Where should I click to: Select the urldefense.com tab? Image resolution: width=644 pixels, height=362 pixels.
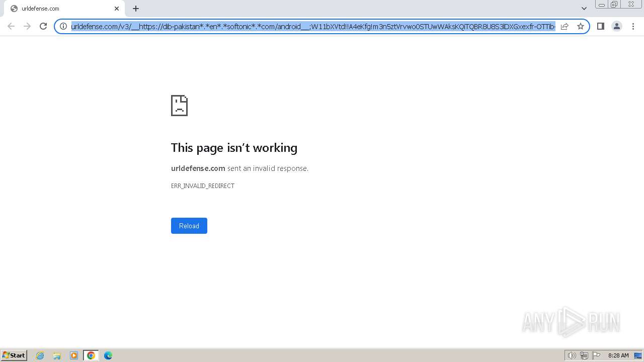64,9
